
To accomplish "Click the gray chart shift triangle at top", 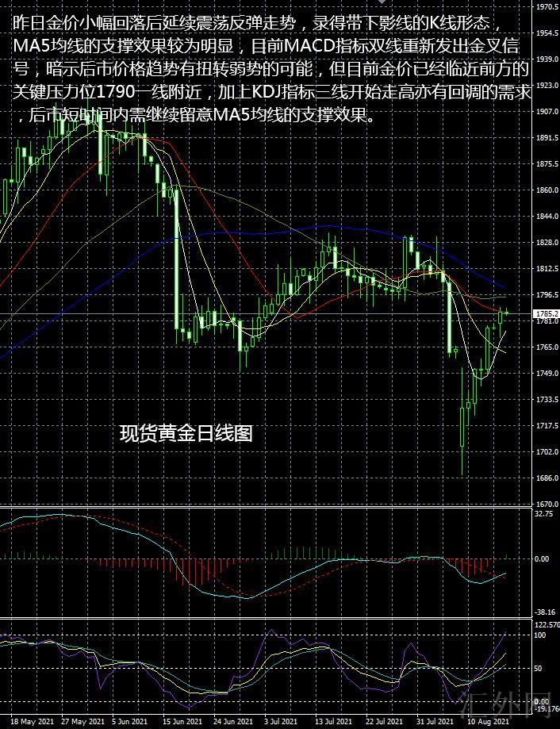I will (x=382, y=2).
